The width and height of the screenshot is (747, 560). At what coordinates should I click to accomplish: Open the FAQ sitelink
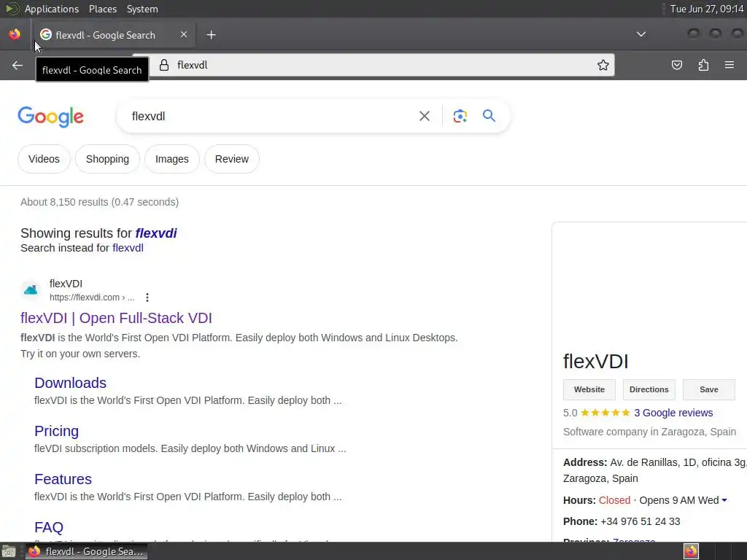click(49, 527)
